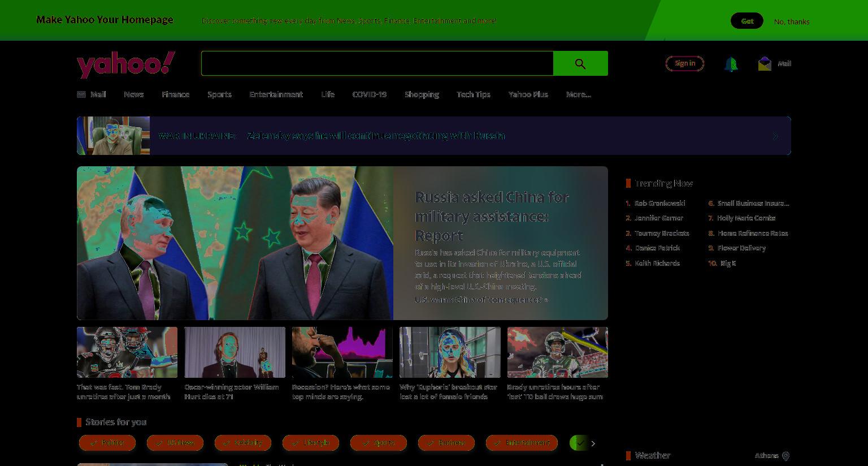Open Russia asked China for military assistance headline

[x=492, y=216]
